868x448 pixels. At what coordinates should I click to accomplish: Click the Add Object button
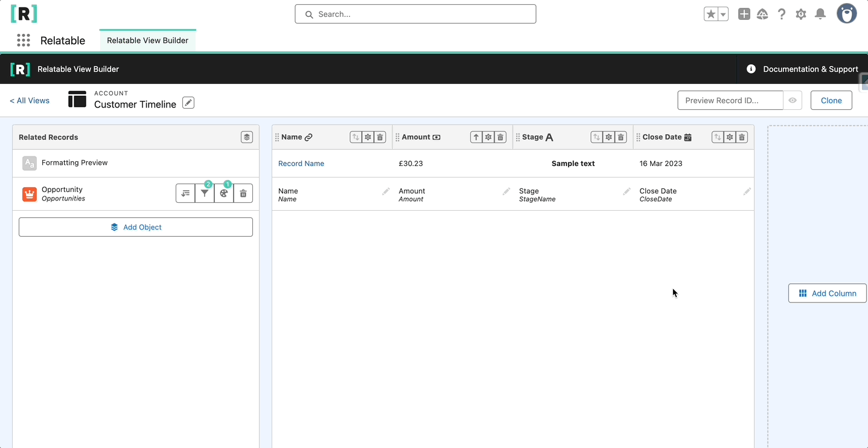(x=136, y=227)
